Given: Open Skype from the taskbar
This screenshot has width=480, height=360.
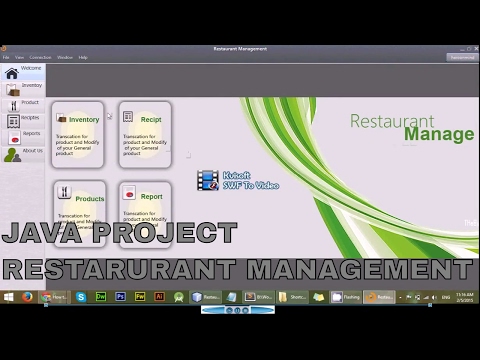Looking at the screenshot, I should (81, 297).
